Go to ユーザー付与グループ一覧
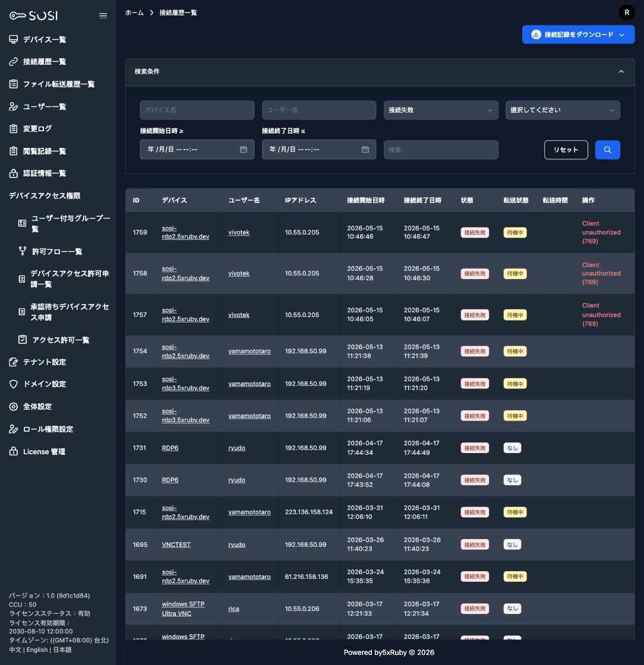 tap(71, 223)
